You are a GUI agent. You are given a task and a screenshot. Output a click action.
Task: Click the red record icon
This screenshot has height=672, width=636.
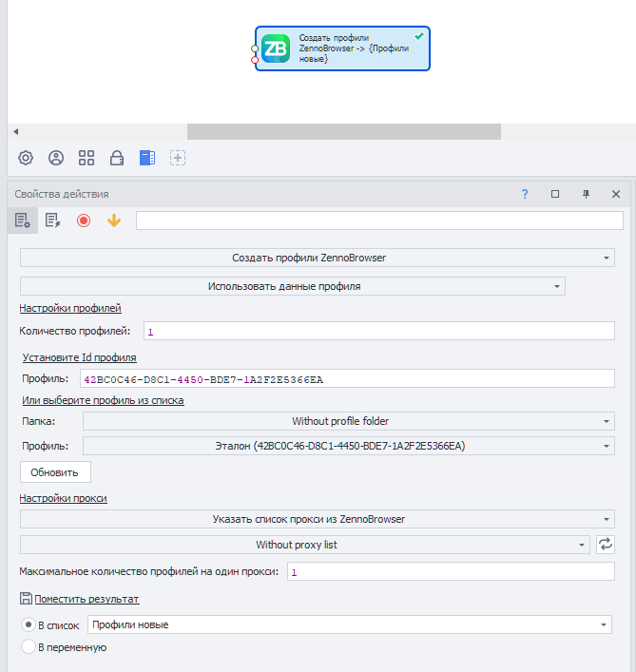click(84, 221)
